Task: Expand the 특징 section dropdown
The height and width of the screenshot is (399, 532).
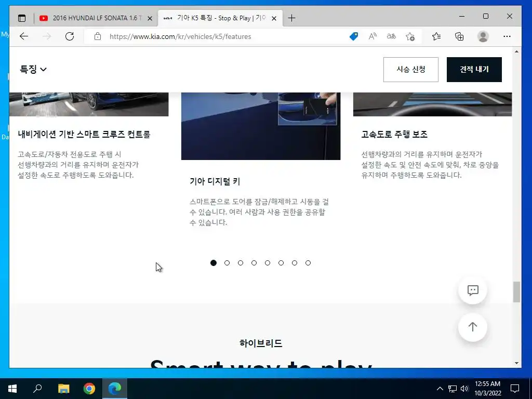Action: (x=33, y=69)
